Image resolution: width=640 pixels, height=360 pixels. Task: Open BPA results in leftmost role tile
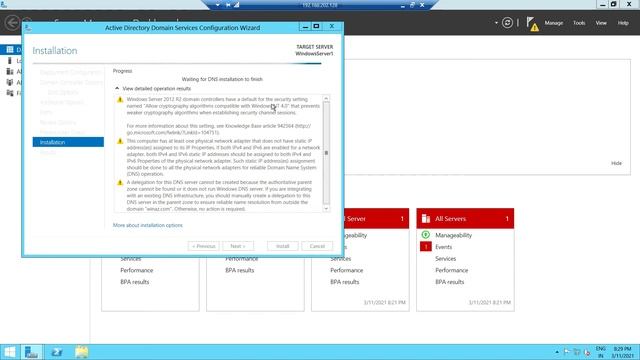(x=135, y=282)
